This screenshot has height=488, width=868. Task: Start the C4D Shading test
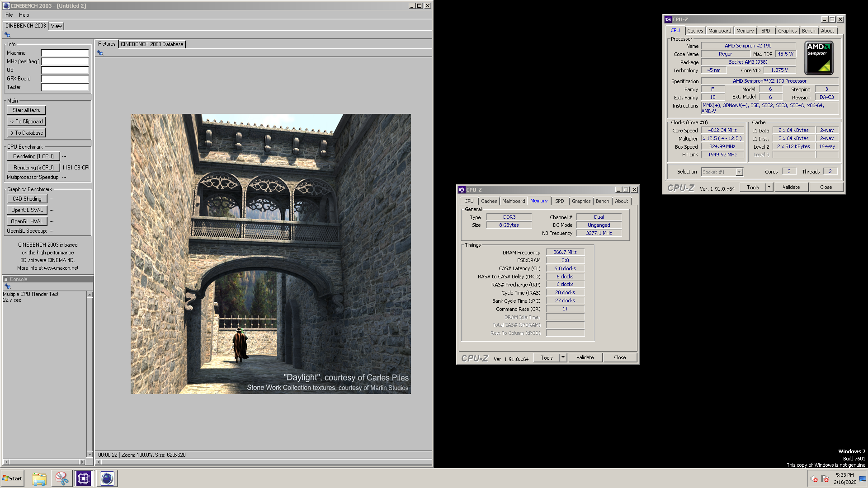tap(27, 199)
